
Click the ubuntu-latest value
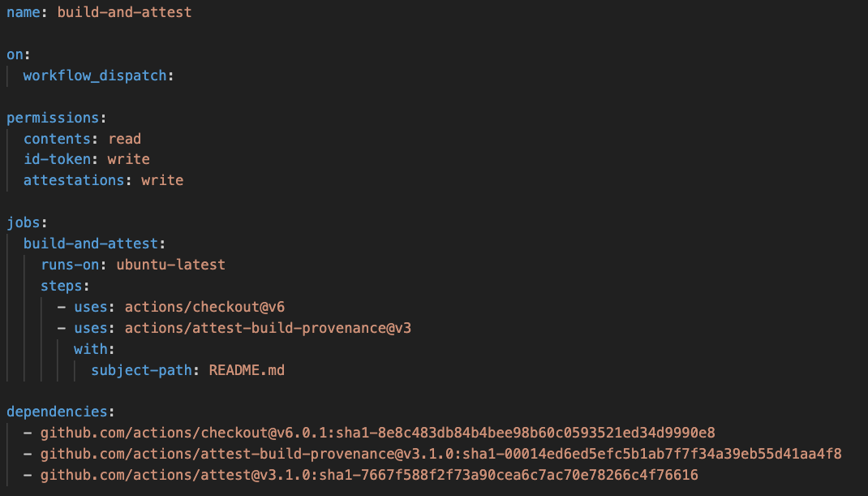click(170, 265)
